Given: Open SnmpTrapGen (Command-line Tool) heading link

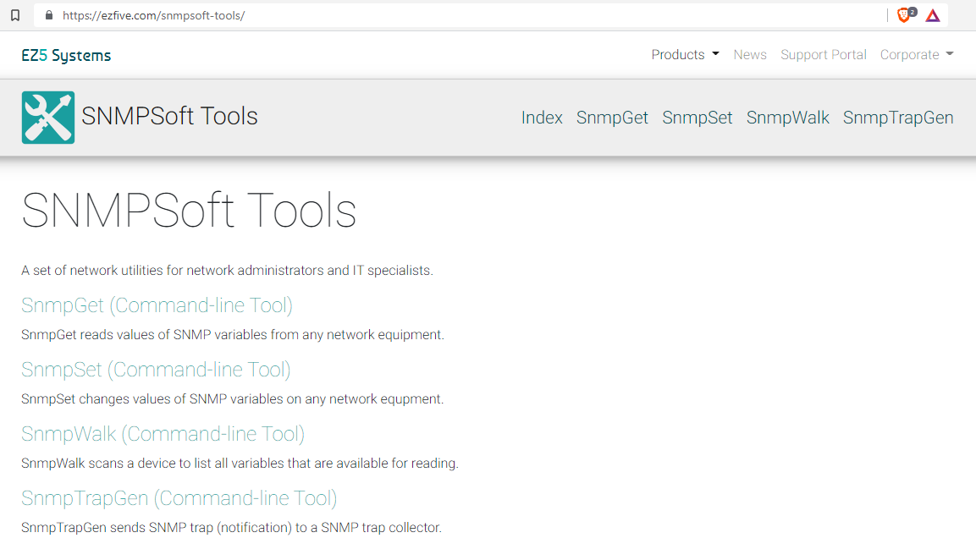Looking at the screenshot, I should pyautogui.click(x=179, y=498).
